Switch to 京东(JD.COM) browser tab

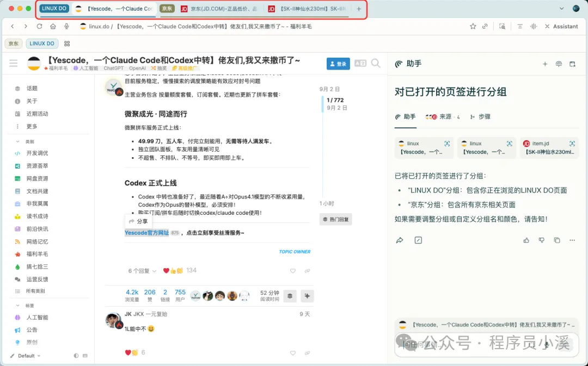(220, 9)
